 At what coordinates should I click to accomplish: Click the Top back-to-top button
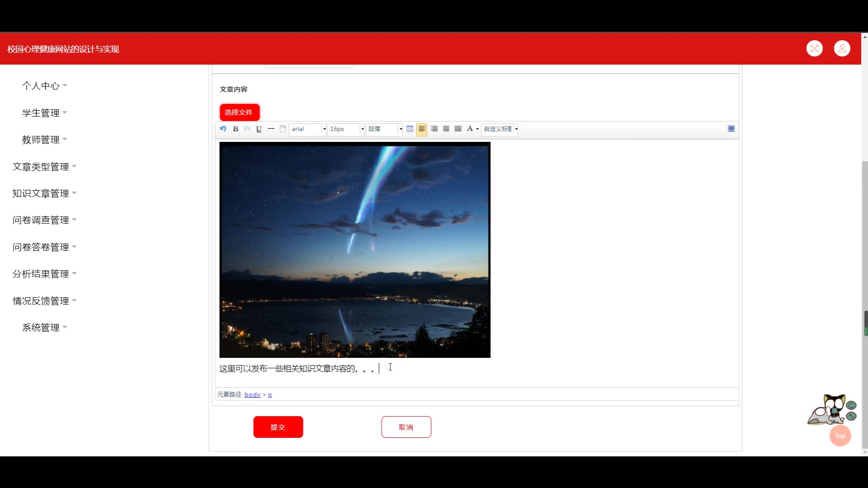pos(840,436)
